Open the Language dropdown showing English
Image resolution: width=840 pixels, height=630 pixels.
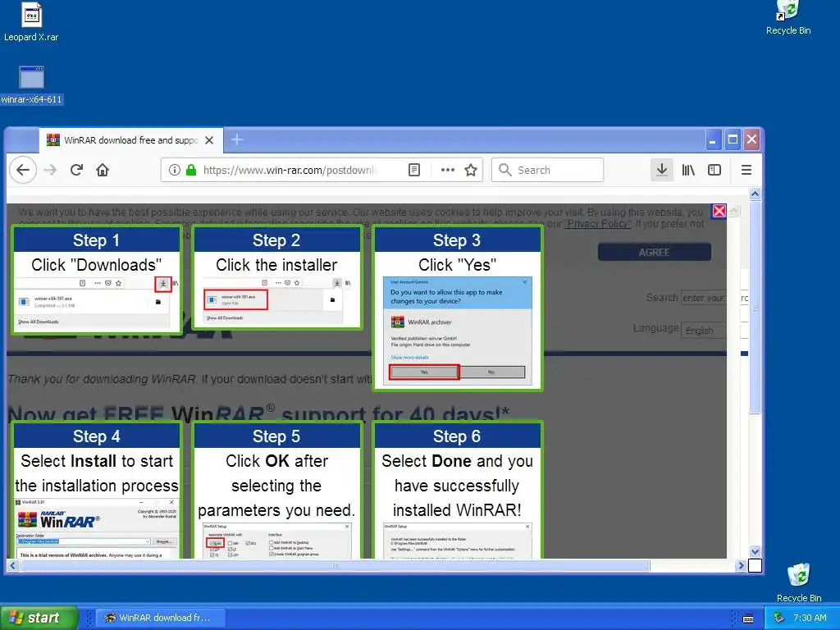[705, 331]
